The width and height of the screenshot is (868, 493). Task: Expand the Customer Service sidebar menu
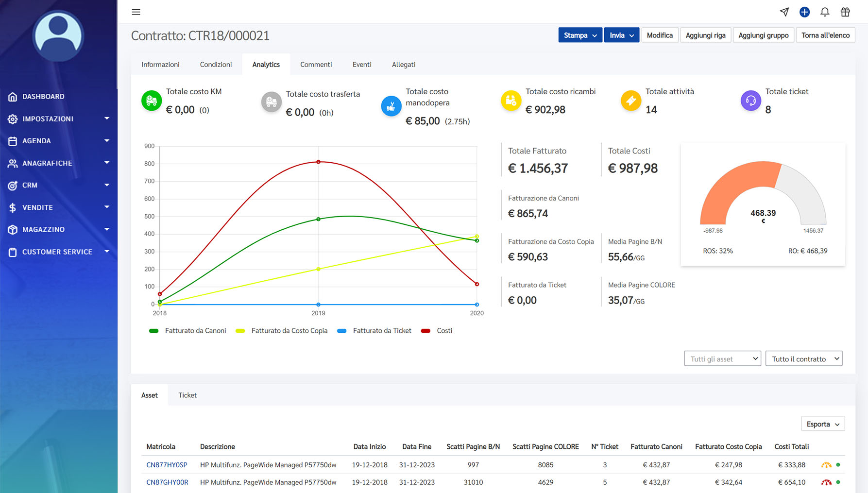pos(58,252)
